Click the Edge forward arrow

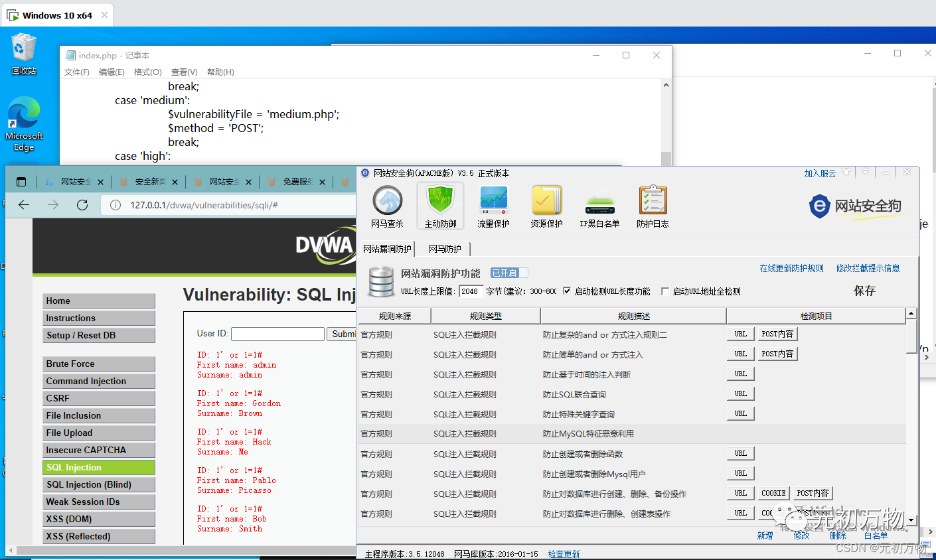pos(53,205)
